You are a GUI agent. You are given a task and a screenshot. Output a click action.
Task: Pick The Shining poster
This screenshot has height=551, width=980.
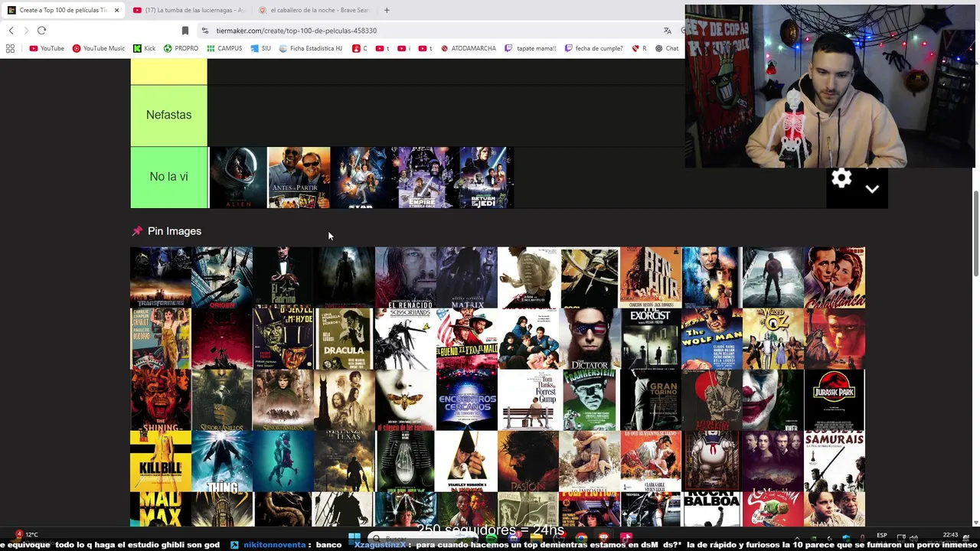coord(161,399)
